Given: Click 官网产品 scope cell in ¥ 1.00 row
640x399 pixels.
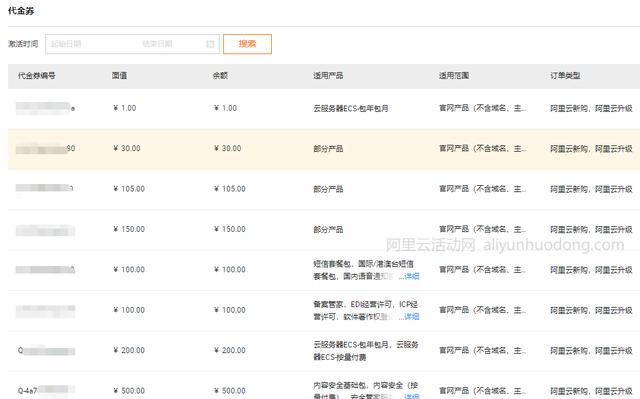Looking at the screenshot, I should pyautogui.click(x=482, y=108).
